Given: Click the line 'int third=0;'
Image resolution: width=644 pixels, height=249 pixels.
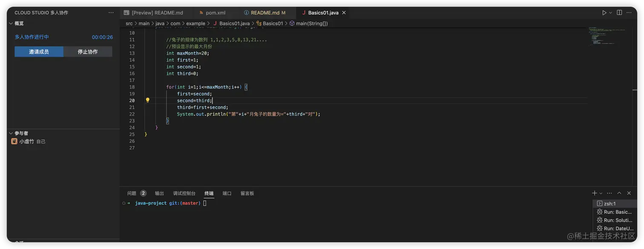Looking at the screenshot, I should pos(182,73).
